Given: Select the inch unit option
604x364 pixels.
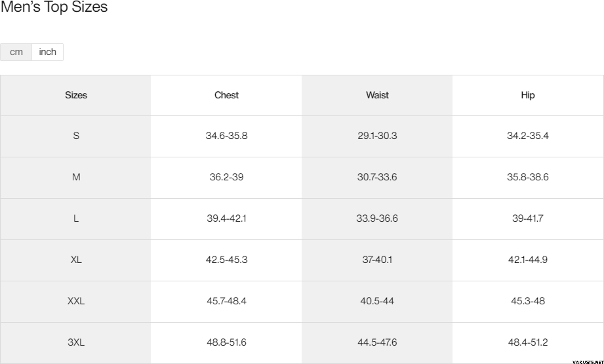Looking at the screenshot, I should click(x=48, y=52).
